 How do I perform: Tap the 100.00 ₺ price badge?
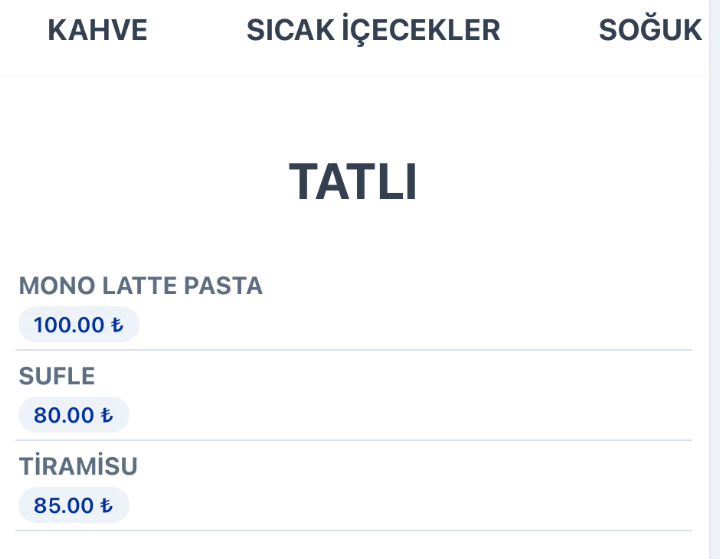(79, 325)
